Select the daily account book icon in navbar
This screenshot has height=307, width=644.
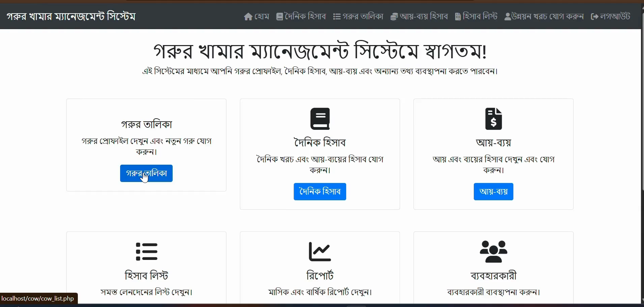[280, 16]
